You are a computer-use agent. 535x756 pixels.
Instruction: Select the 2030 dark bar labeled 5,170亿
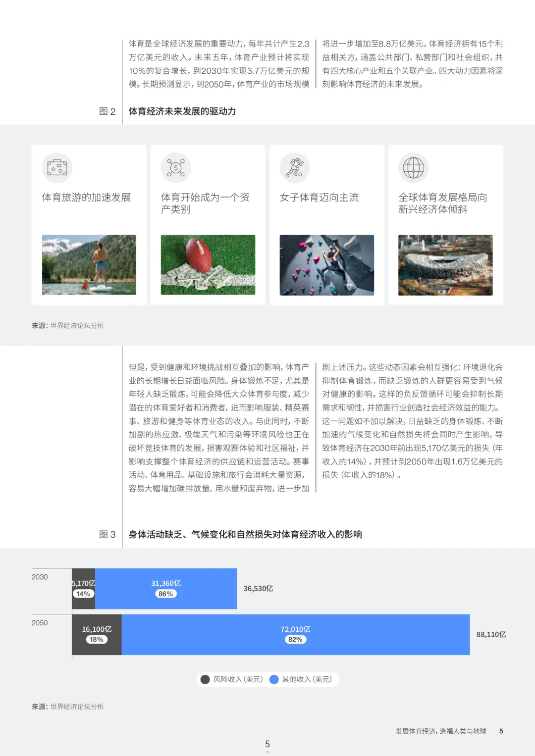point(84,589)
